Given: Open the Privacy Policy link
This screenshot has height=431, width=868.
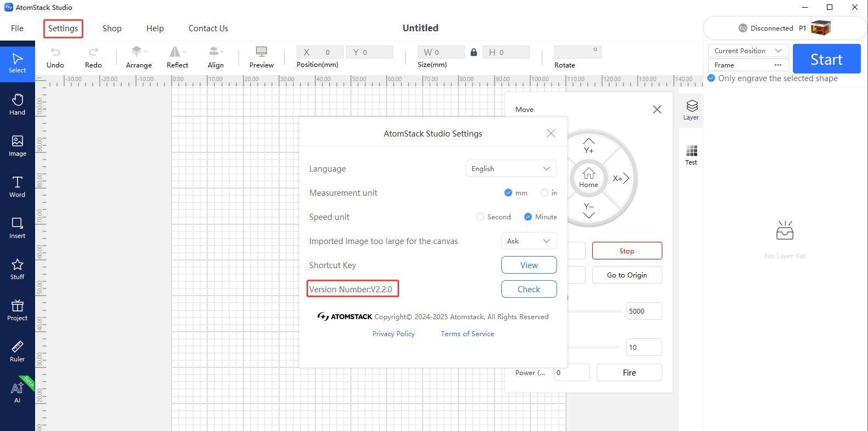Looking at the screenshot, I should pos(394,333).
